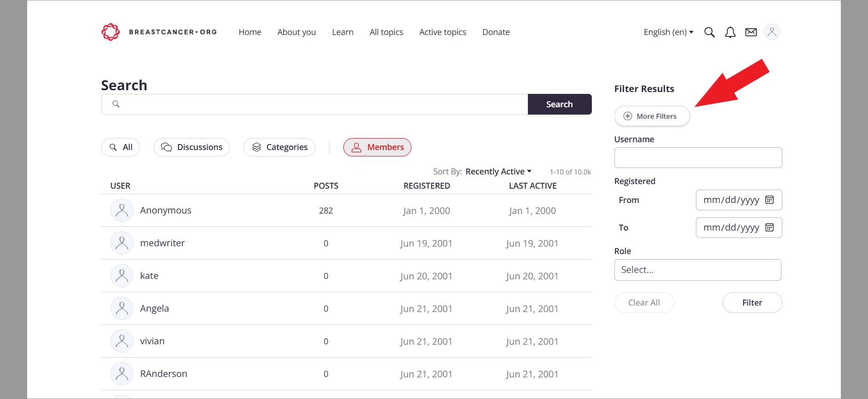Switch to the Categories tab

[279, 147]
